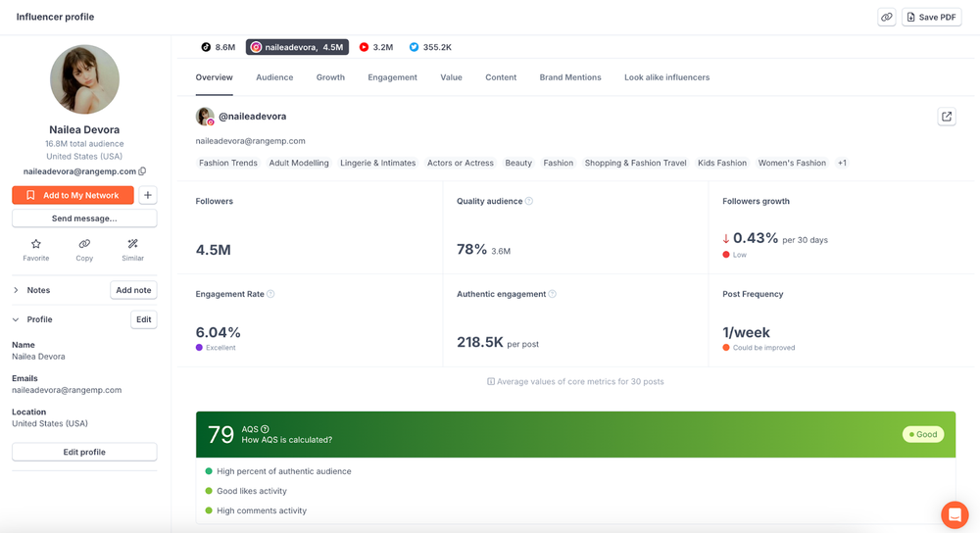Click the 16.8M total audience text
980x533 pixels.
tap(84, 144)
